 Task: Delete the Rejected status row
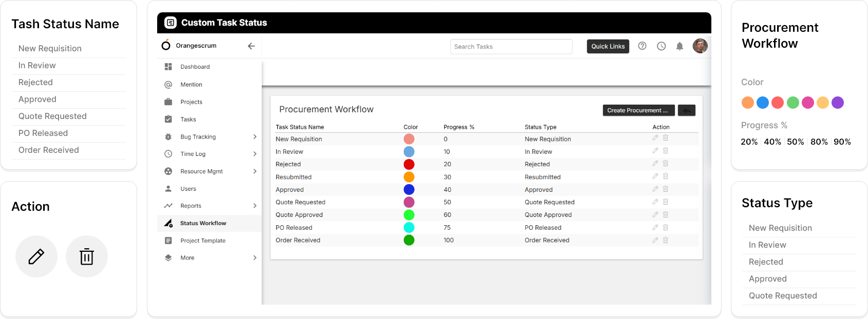pos(666,164)
